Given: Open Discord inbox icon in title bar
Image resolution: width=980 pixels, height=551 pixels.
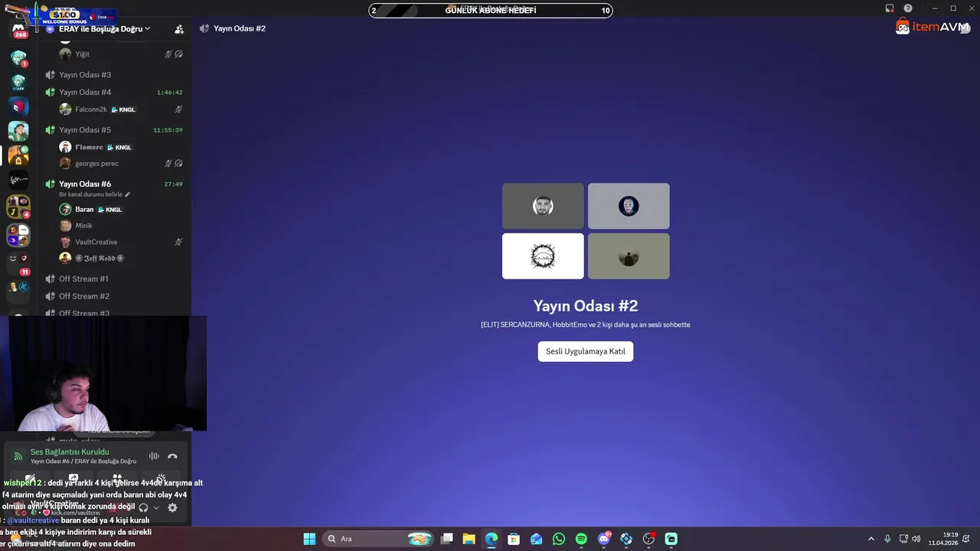Looking at the screenshot, I should (x=890, y=8).
